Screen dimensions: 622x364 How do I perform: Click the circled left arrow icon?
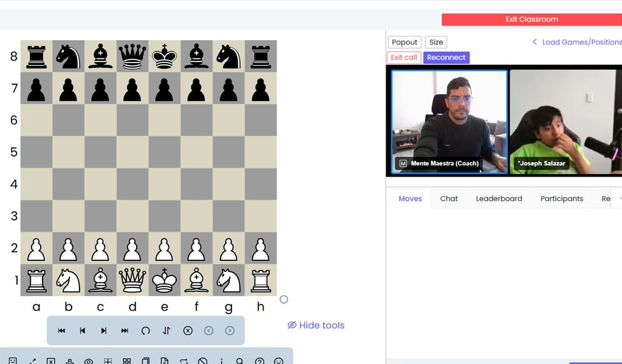pyautogui.click(x=209, y=331)
